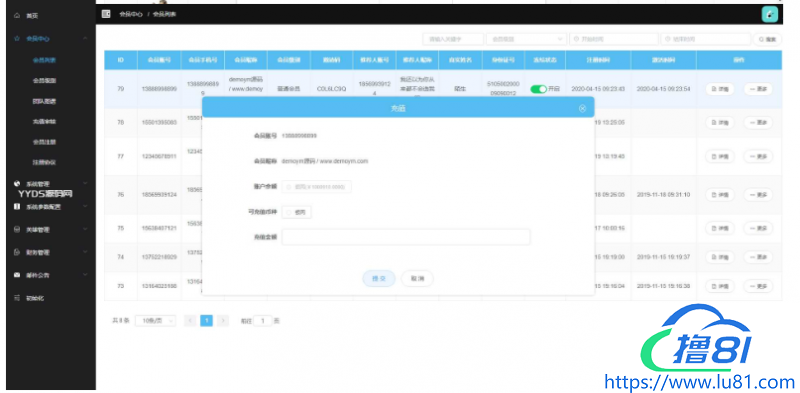Screen dimensions: 800x393
Task: Open the registration agreement submenu item
Action: click(x=44, y=162)
